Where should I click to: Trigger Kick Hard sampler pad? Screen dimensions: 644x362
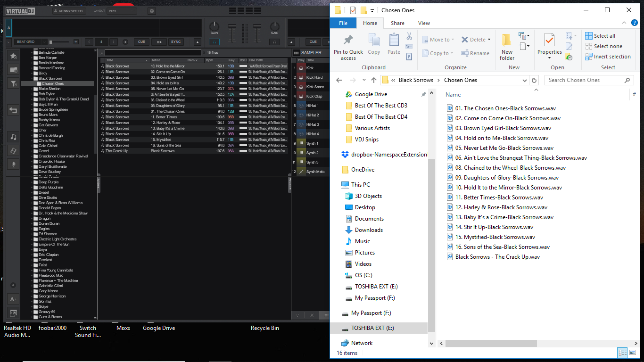(301, 77)
